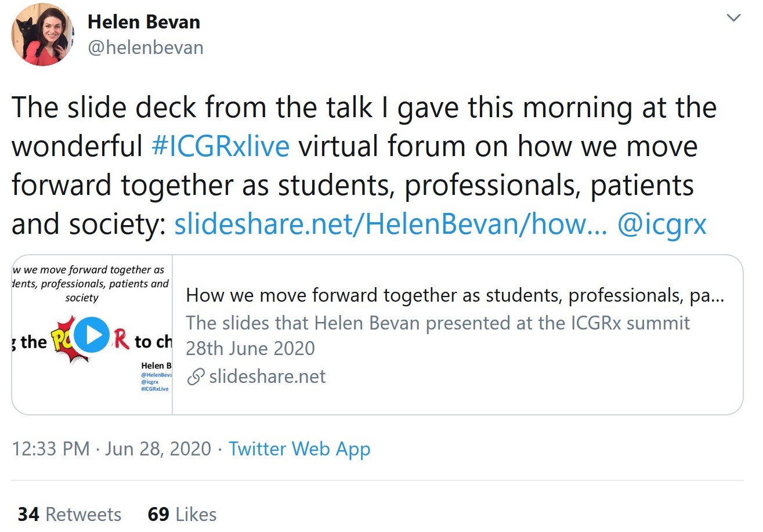Viewport: 763px width, 532px height.
Task: View the 34 Retweets list
Action: (x=69, y=515)
